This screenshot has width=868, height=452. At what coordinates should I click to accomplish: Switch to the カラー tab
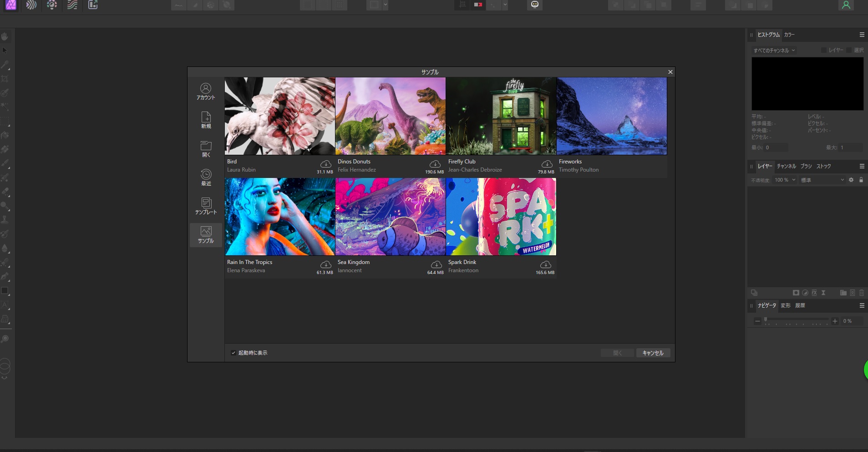[789, 35]
